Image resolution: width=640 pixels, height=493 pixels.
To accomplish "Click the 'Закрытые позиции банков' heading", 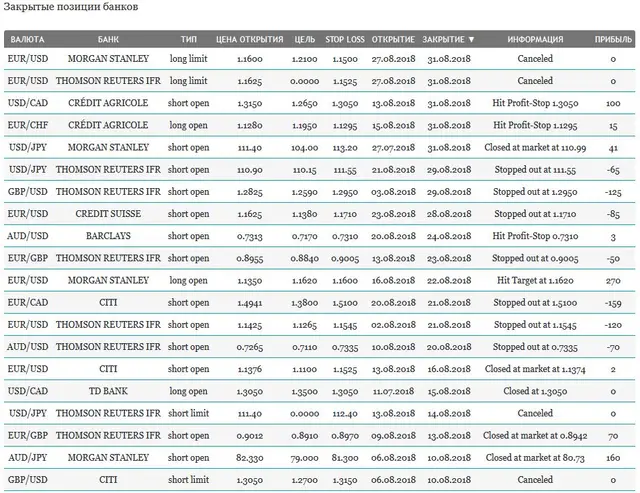I will click(71, 7).
